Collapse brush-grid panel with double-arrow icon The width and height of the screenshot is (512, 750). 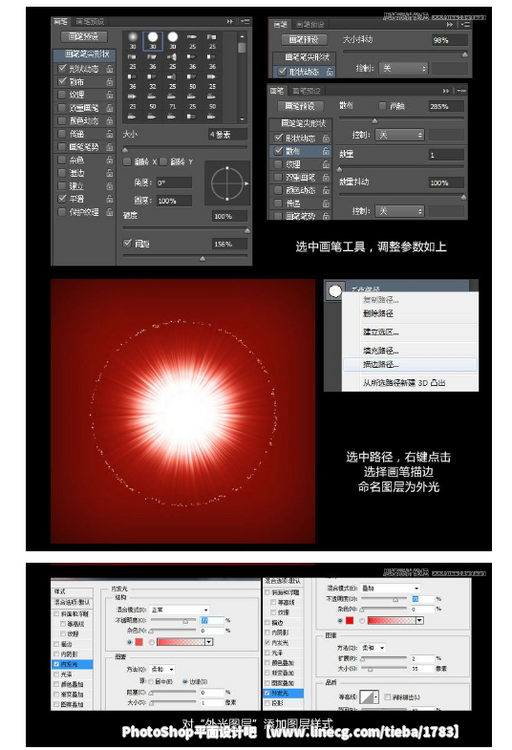click(230, 22)
